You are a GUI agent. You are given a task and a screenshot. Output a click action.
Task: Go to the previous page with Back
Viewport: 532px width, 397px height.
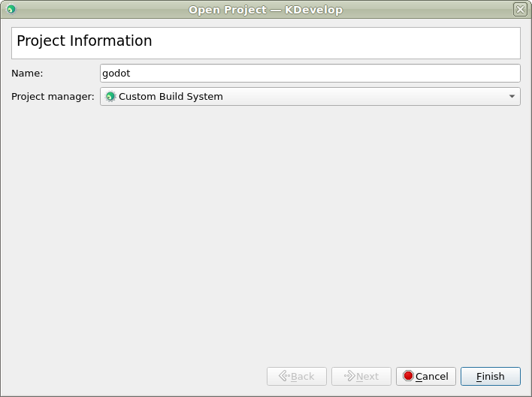[296, 376]
